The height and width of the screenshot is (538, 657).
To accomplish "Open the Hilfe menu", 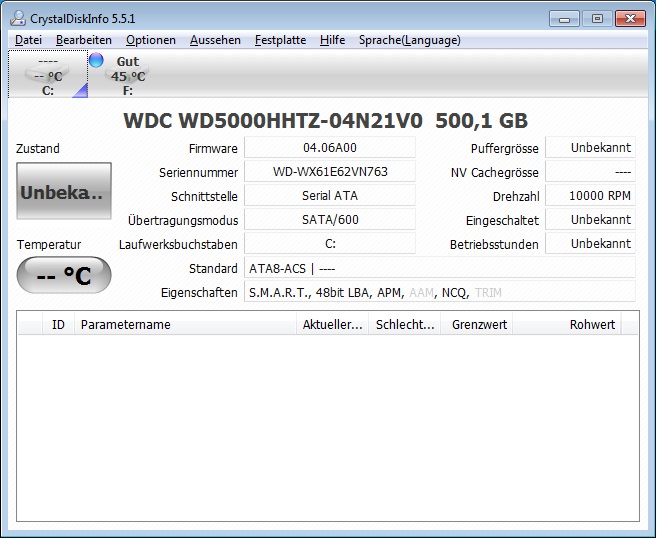I will [332, 40].
